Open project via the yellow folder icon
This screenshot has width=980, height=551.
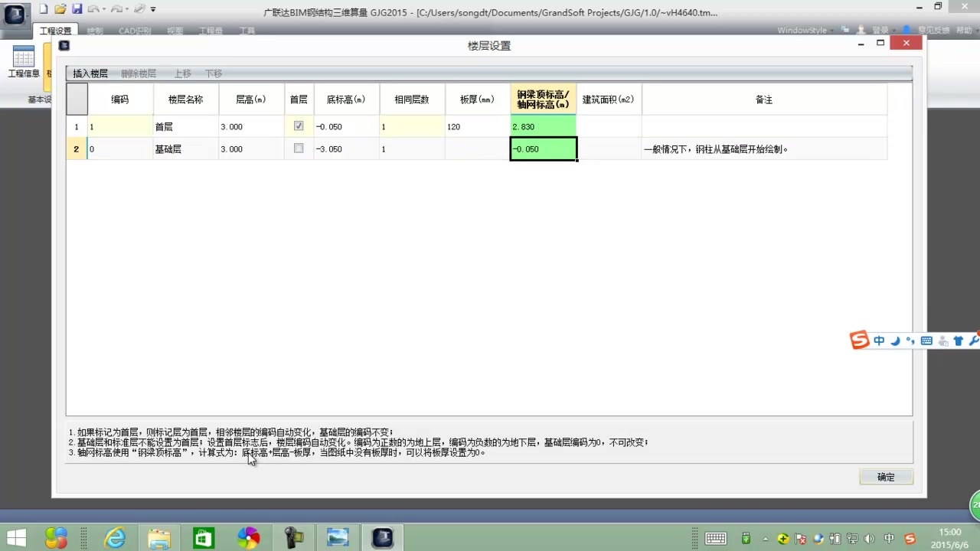(60, 9)
